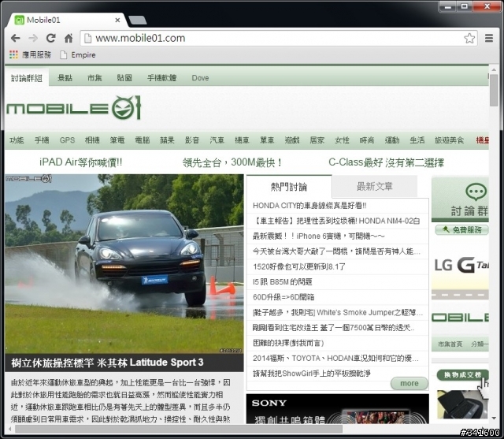Open the 旅遊美食 category menu
The height and width of the screenshot is (439, 504).
tap(450, 140)
